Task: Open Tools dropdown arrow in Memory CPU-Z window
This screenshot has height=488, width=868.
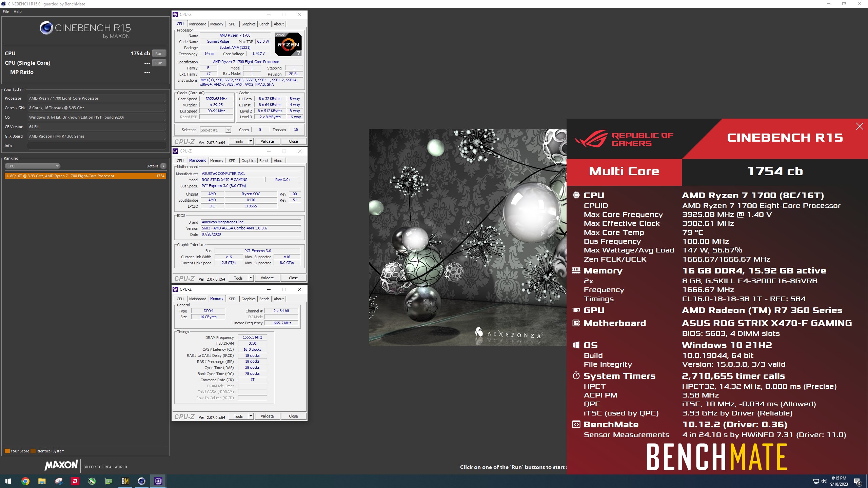Action: (251, 416)
